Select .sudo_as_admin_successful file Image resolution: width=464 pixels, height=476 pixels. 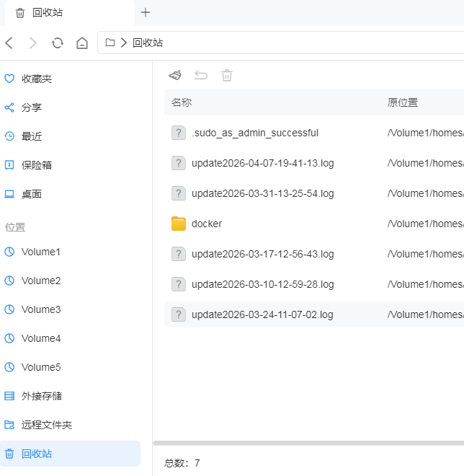[x=314, y=133]
